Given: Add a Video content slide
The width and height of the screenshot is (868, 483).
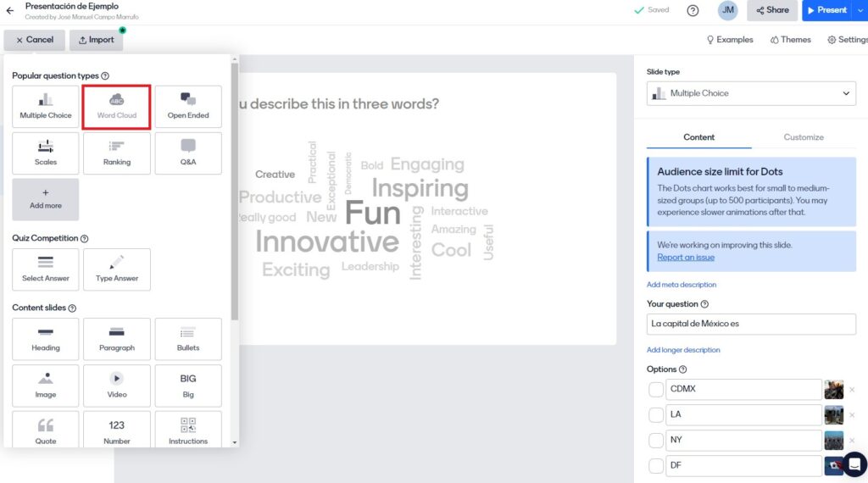Looking at the screenshot, I should pyautogui.click(x=117, y=386).
